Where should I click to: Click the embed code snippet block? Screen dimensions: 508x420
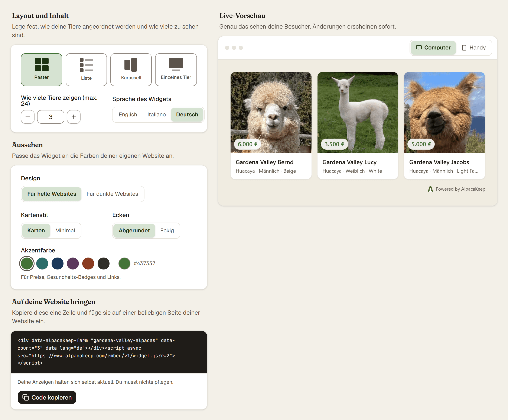click(109, 352)
